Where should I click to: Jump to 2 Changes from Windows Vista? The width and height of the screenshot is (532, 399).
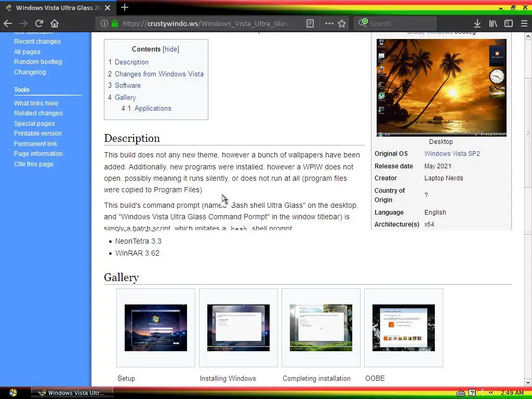pos(156,74)
